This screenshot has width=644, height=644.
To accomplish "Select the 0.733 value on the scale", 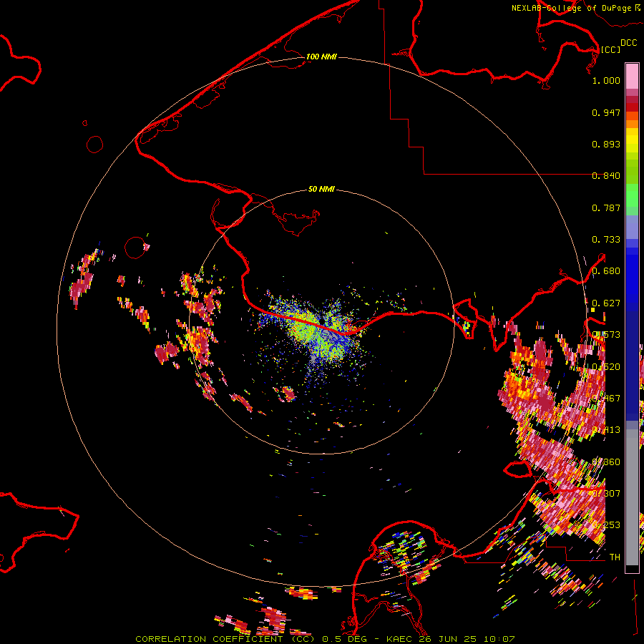I will tap(606, 240).
